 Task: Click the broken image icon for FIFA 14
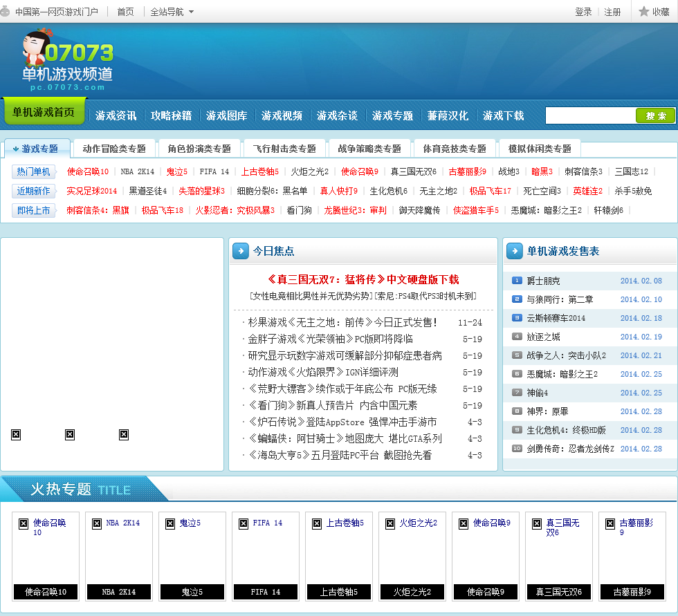(244, 523)
